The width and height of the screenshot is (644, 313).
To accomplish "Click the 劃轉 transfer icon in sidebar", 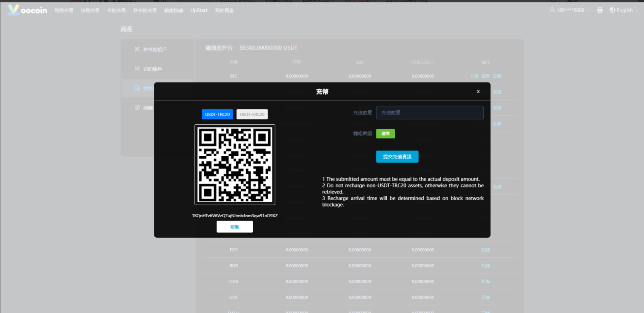I will [137, 108].
